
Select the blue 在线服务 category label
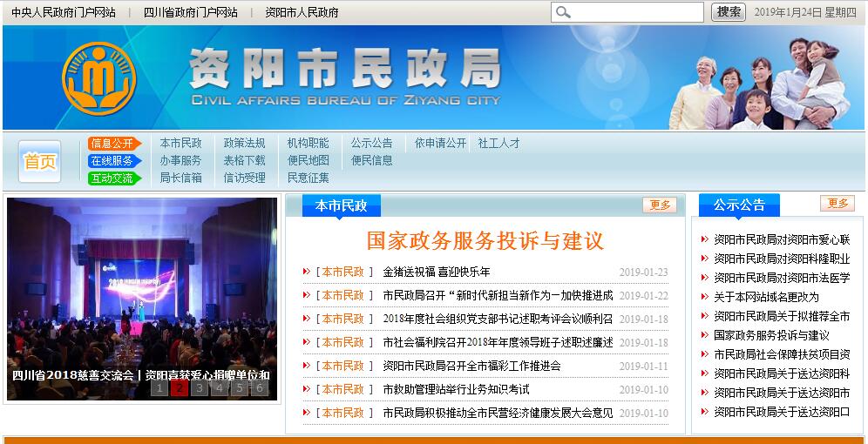click(x=114, y=161)
